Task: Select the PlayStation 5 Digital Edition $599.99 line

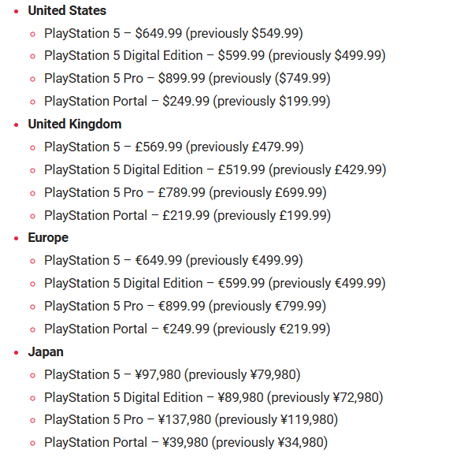Action: 215,56
